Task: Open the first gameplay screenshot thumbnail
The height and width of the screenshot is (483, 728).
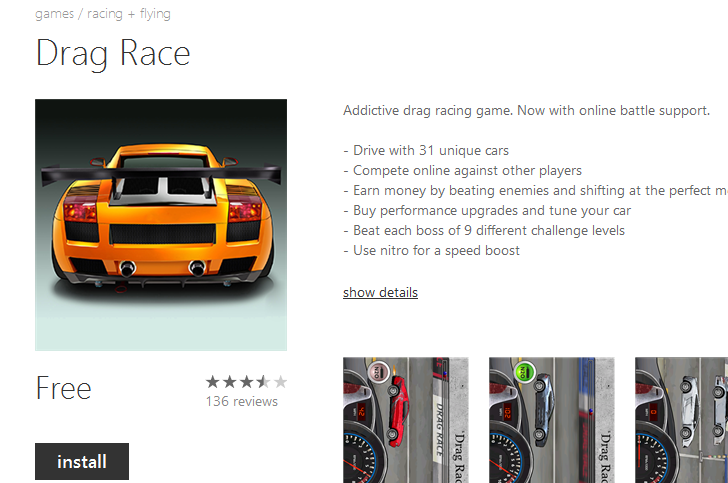Action: click(406, 420)
